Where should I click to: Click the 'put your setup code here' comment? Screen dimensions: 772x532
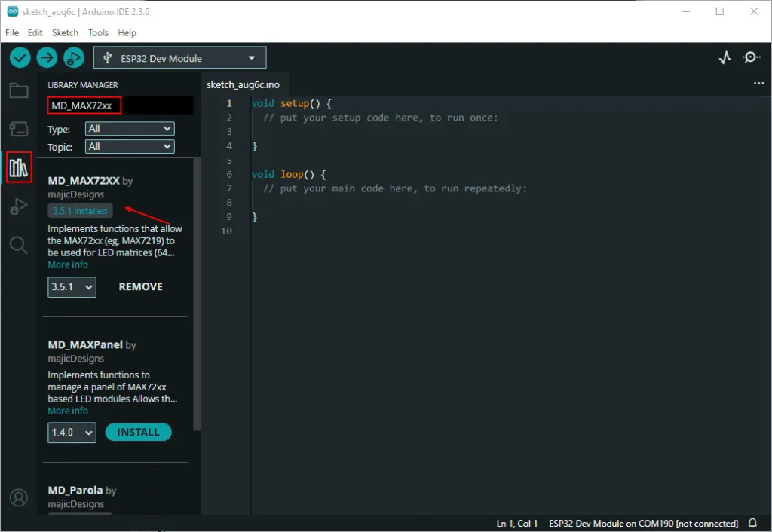tap(381, 118)
